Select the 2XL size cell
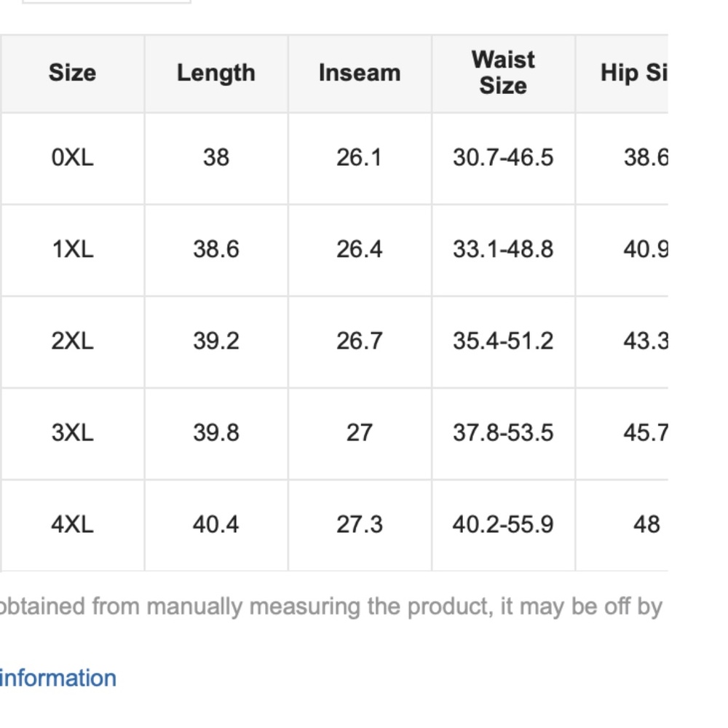This screenshot has width=728, height=728. click(x=72, y=341)
